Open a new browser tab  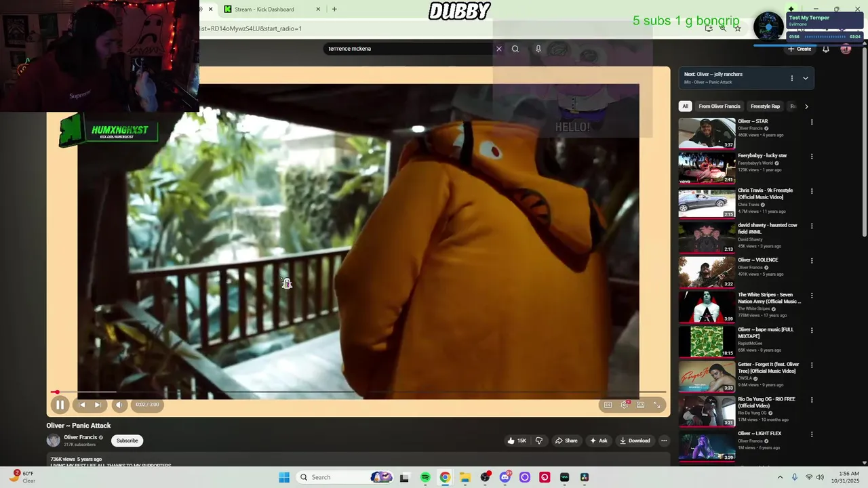(x=334, y=9)
